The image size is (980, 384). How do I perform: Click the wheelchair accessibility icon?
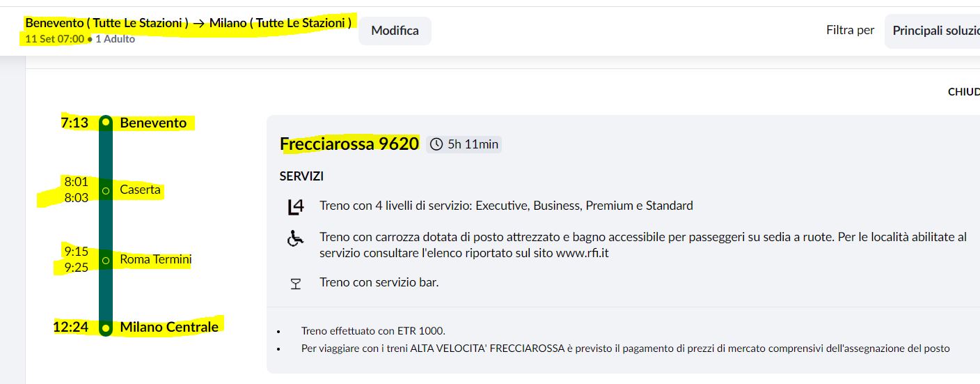296,239
